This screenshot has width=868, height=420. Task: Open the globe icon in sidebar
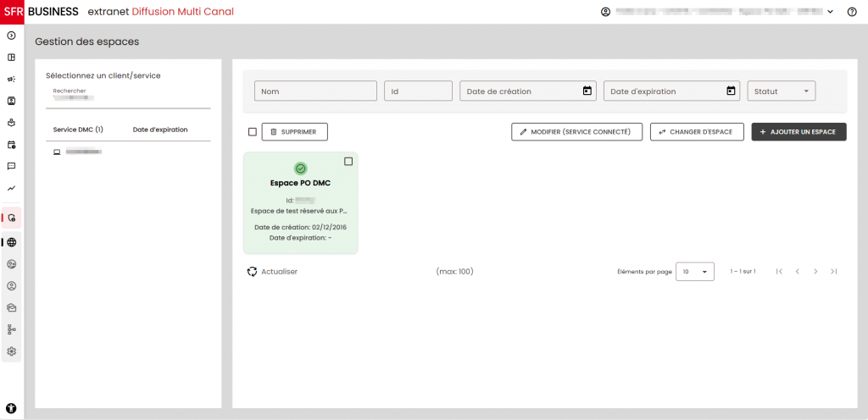[12, 242]
